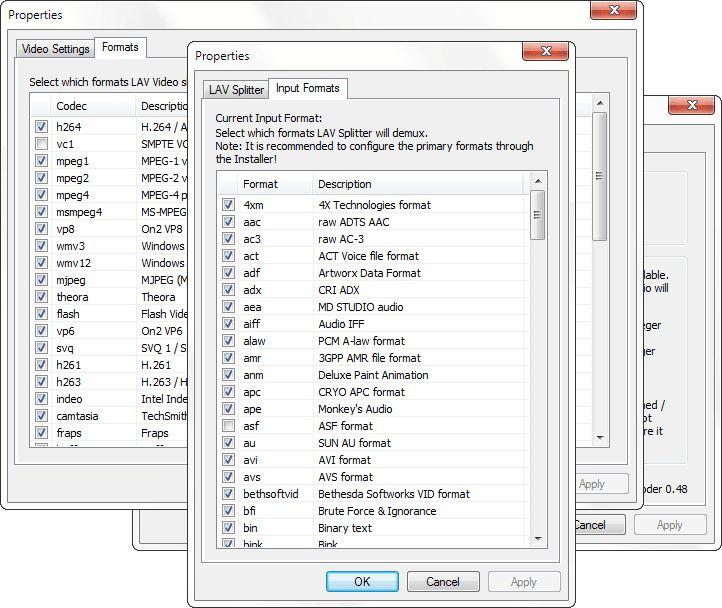Open the Video Settings tab

[55, 48]
